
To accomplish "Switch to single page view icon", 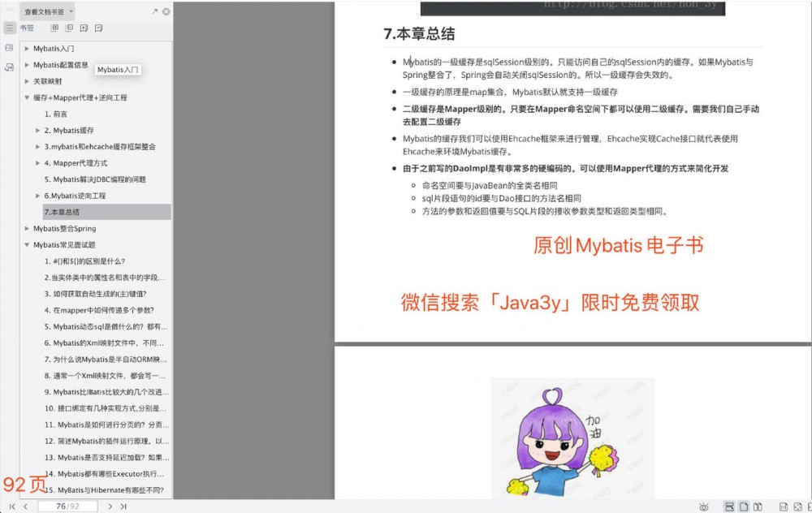I will (x=744, y=506).
